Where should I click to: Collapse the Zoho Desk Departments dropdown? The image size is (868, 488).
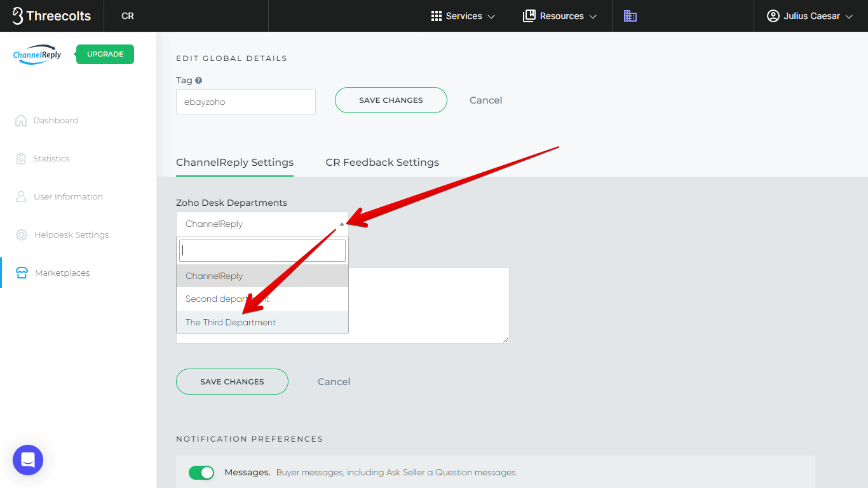(262, 224)
